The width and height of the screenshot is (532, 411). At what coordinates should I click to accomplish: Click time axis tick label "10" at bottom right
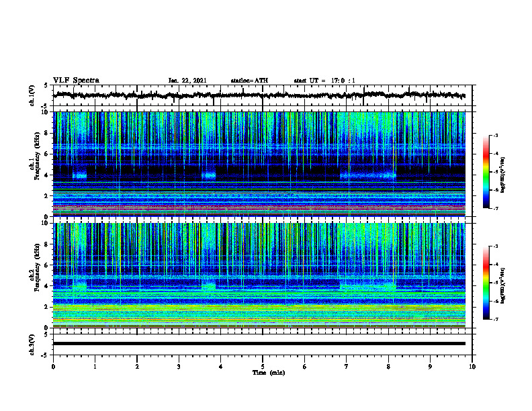click(472, 367)
